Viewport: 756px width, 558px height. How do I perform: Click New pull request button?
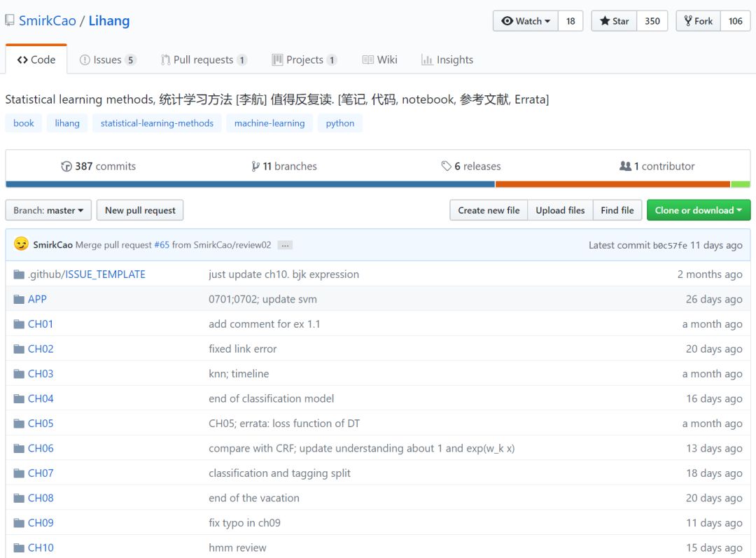140,210
